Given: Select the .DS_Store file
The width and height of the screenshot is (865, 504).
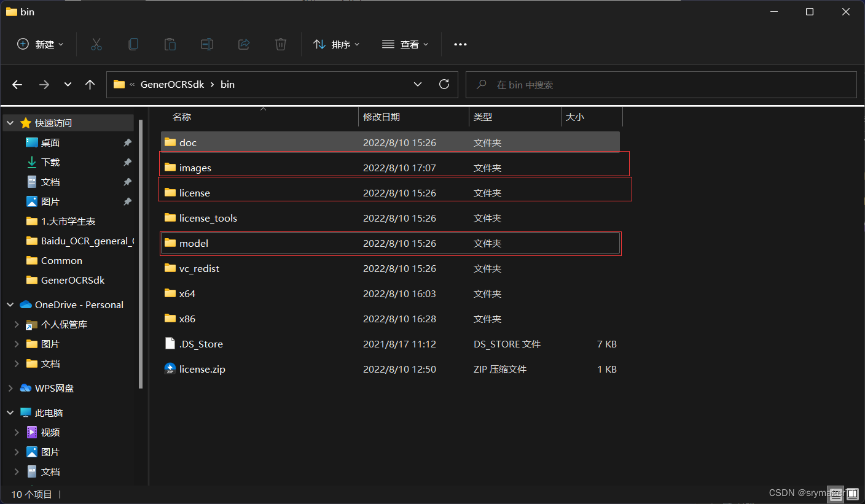Looking at the screenshot, I should click(390, 344).
